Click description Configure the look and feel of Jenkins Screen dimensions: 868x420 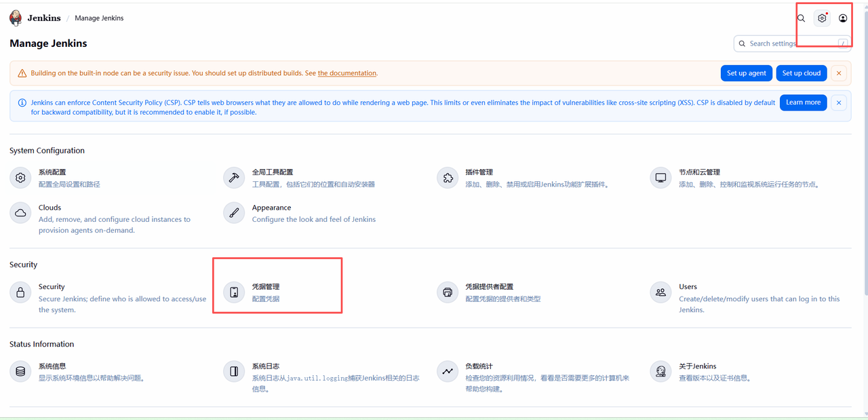314,219
